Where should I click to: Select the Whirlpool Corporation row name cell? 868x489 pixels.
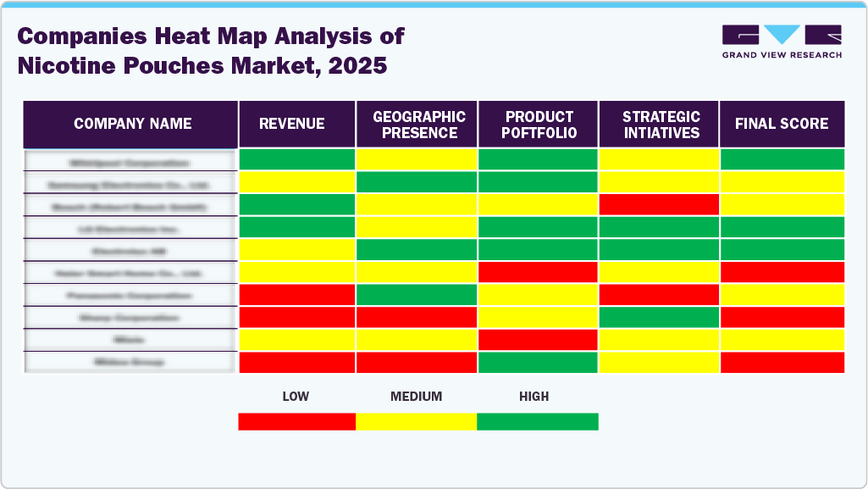tap(130, 162)
